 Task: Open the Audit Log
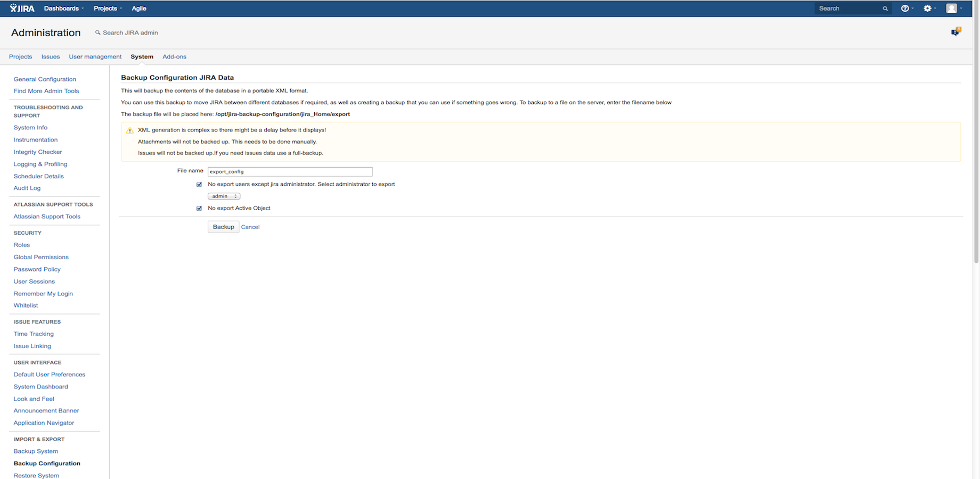click(x=27, y=188)
